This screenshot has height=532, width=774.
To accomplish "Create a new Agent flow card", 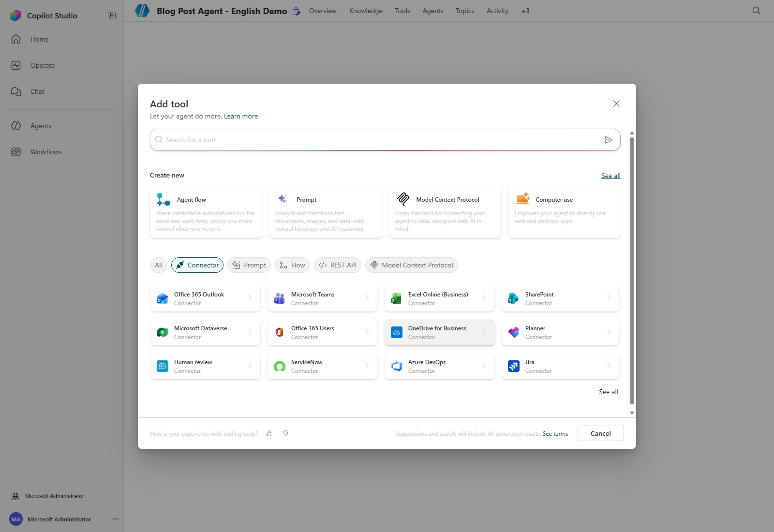I will pos(206,212).
